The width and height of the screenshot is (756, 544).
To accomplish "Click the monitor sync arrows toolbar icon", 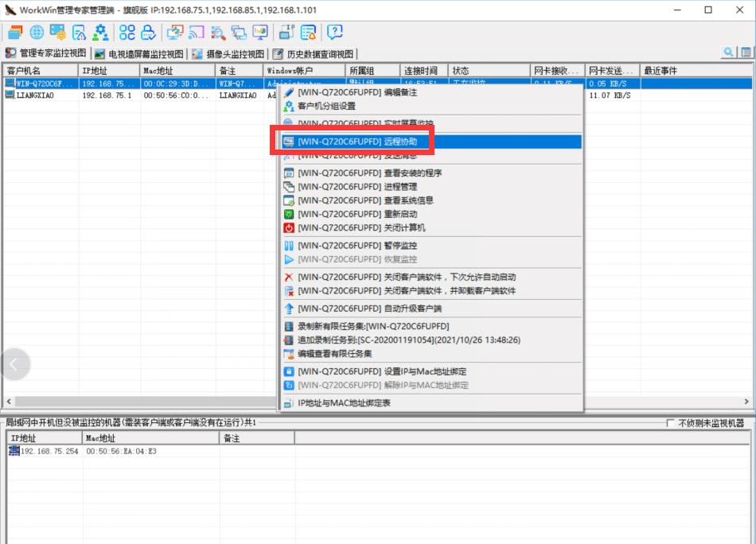I will coord(174,33).
